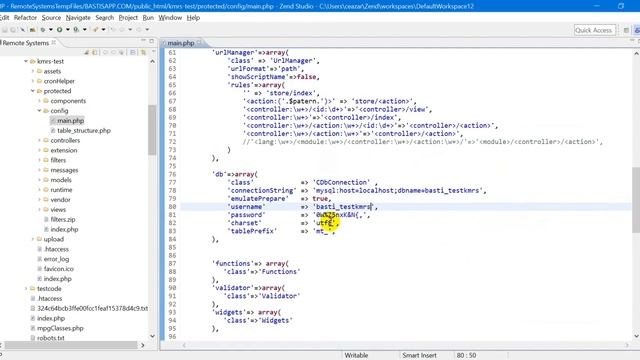Expand the cronHelper folder node
Image resolution: width=640 pixels, height=360 pixels.
[x=33, y=81]
